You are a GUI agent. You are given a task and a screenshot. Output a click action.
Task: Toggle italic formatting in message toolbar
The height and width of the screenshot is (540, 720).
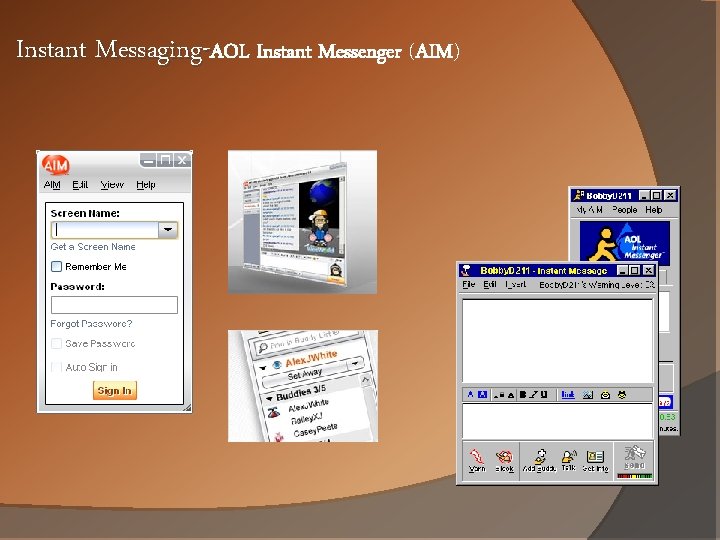coord(533,395)
